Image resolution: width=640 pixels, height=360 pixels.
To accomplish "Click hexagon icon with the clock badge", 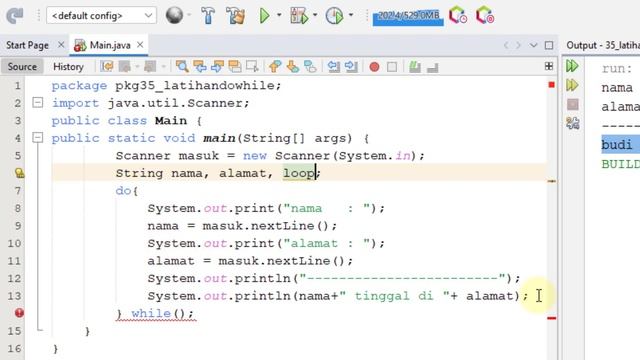I will click(x=458, y=16).
